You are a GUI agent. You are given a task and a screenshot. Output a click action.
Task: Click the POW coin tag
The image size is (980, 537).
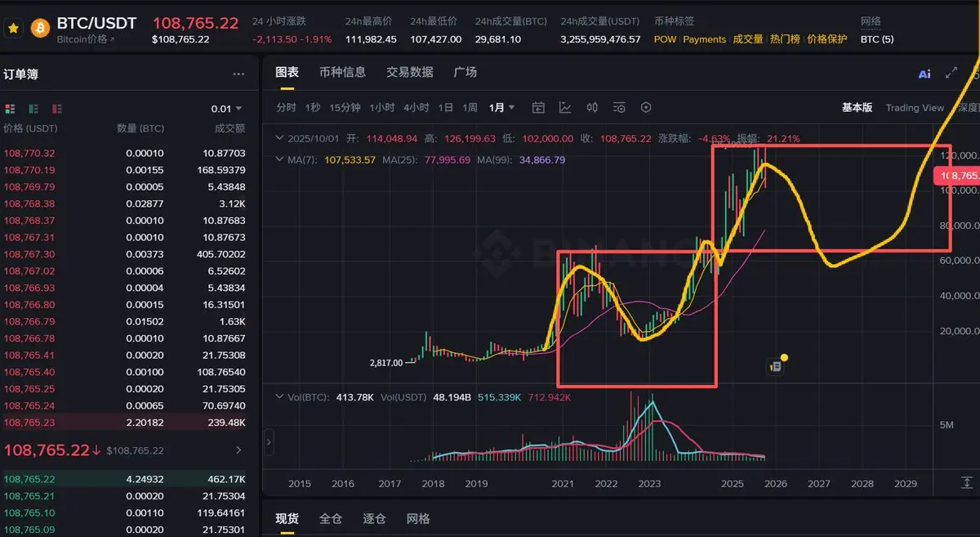pos(666,39)
